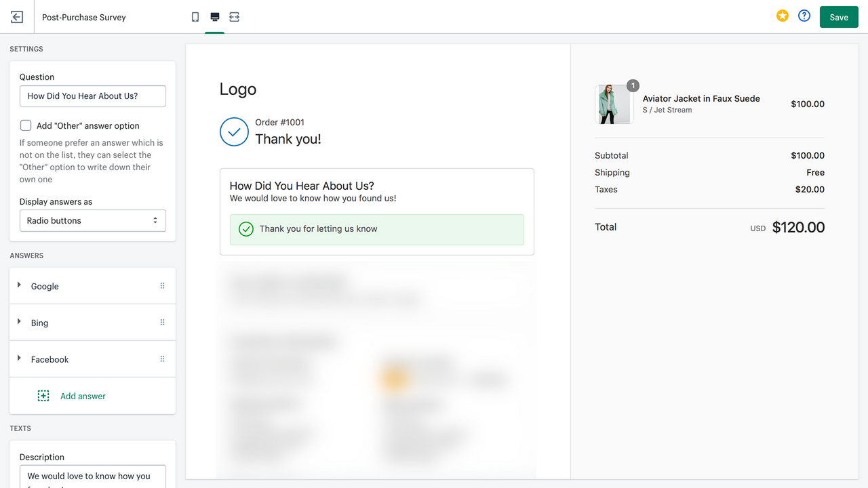Click the Google answer label

click(45, 286)
